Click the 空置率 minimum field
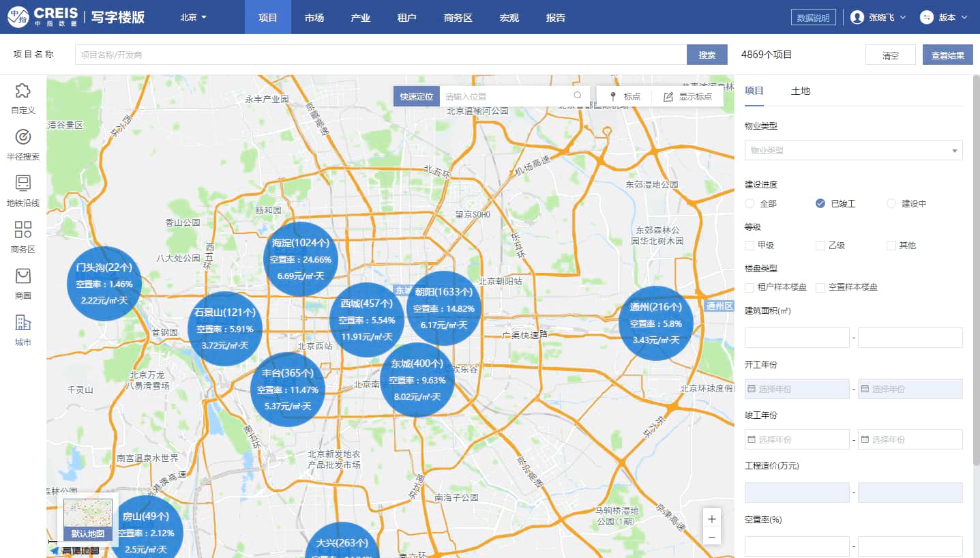The width and height of the screenshot is (980, 558). click(x=797, y=546)
